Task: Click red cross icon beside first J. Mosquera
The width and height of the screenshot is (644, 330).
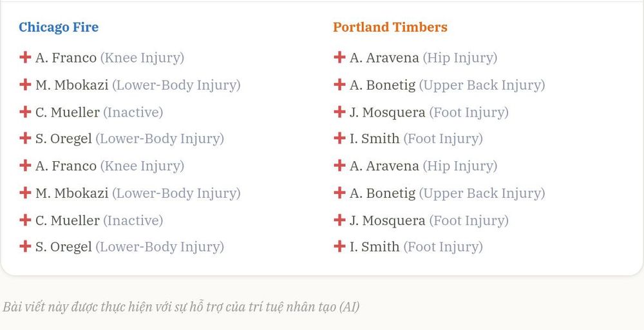Action: 339,112
